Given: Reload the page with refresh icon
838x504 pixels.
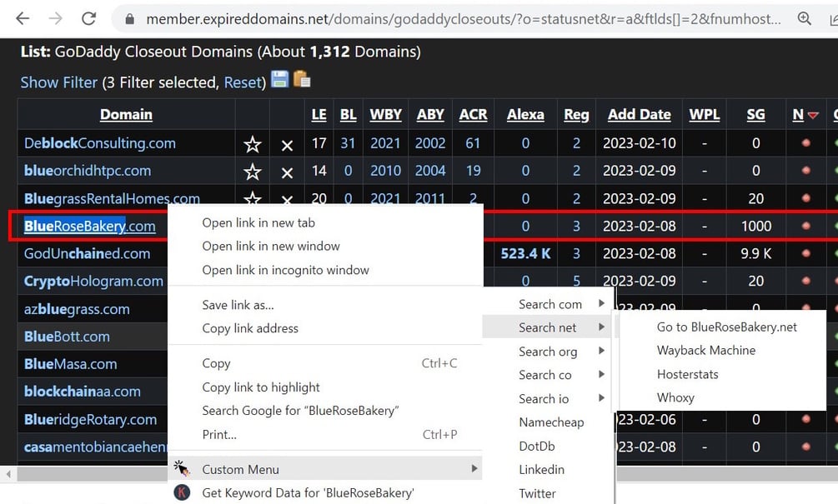Looking at the screenshot, I should (x=88, y=18).
